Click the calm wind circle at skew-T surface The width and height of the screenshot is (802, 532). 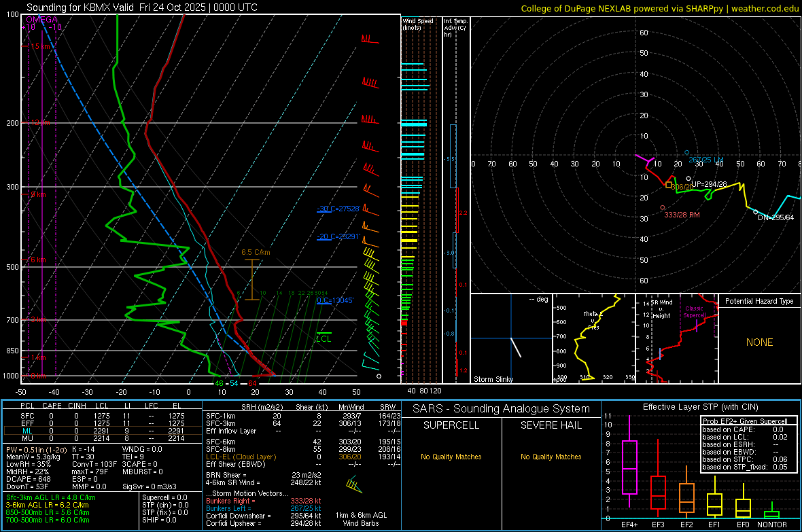(x=379, y=376)
